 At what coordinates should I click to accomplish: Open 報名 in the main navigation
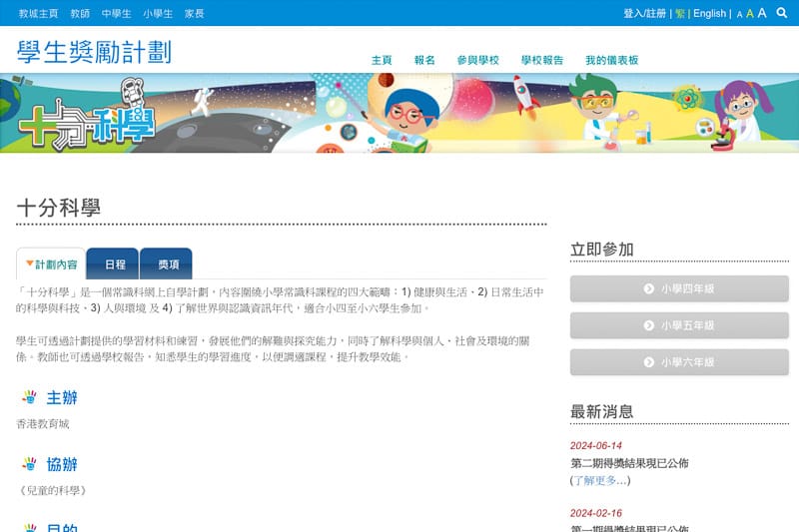click(x=424, y=60)
